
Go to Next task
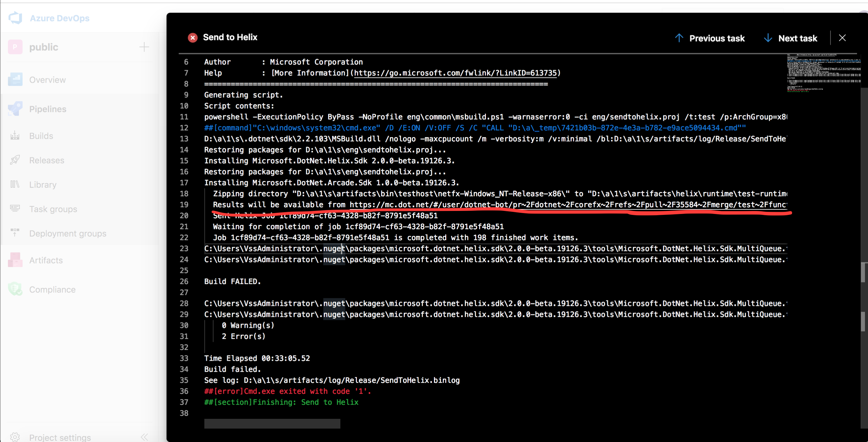[790, 38]
